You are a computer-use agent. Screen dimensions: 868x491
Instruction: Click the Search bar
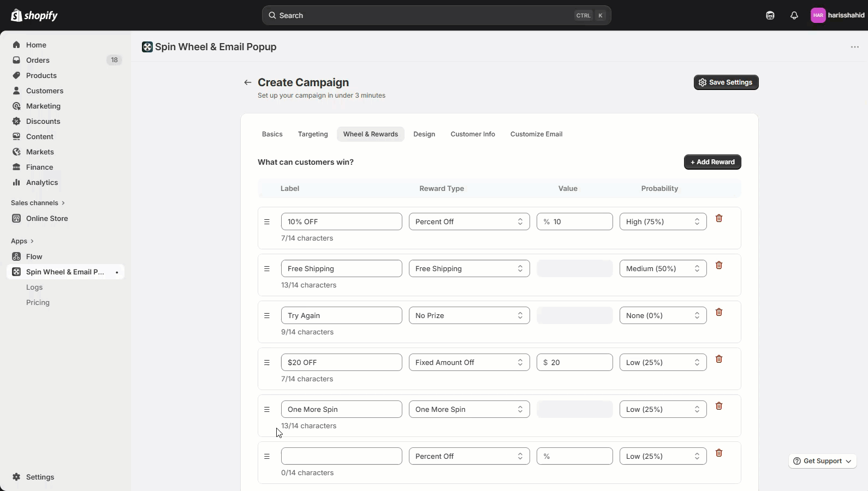pyautogui.click(x=436, y=15)
